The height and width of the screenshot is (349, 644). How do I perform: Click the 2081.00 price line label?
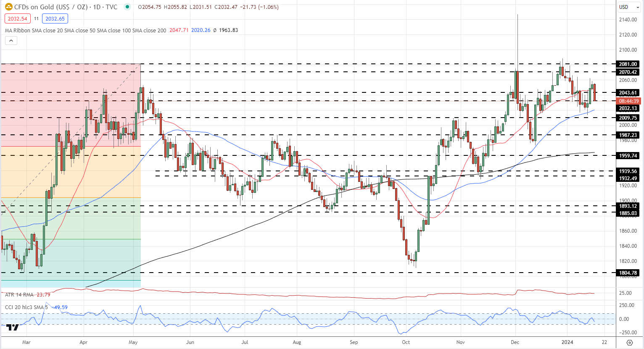pyautogui.click(x=628, y=64)
